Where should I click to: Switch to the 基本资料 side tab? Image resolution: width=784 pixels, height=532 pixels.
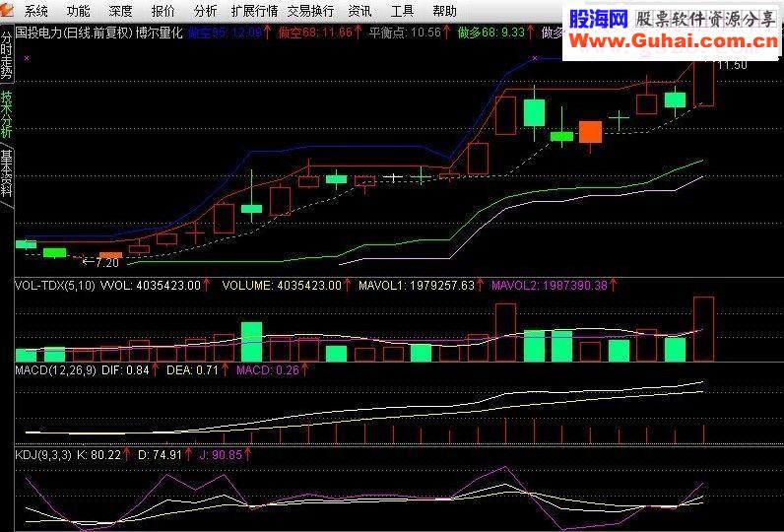[x=7, y=173]
